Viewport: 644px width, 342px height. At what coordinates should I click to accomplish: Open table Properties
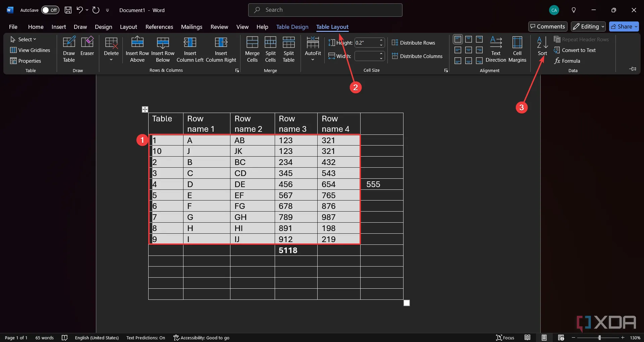pos(25,61)
